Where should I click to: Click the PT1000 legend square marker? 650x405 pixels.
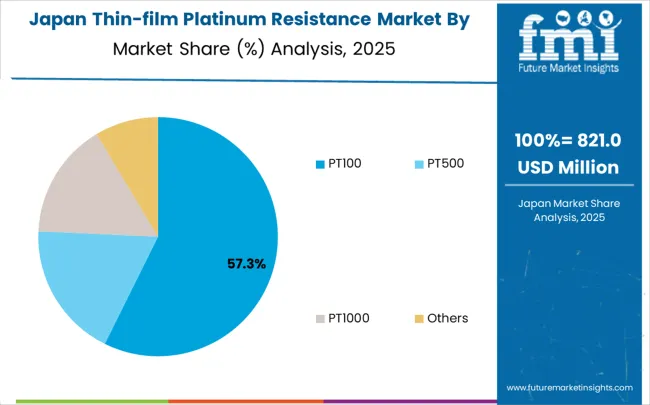[x=320, y=318]
